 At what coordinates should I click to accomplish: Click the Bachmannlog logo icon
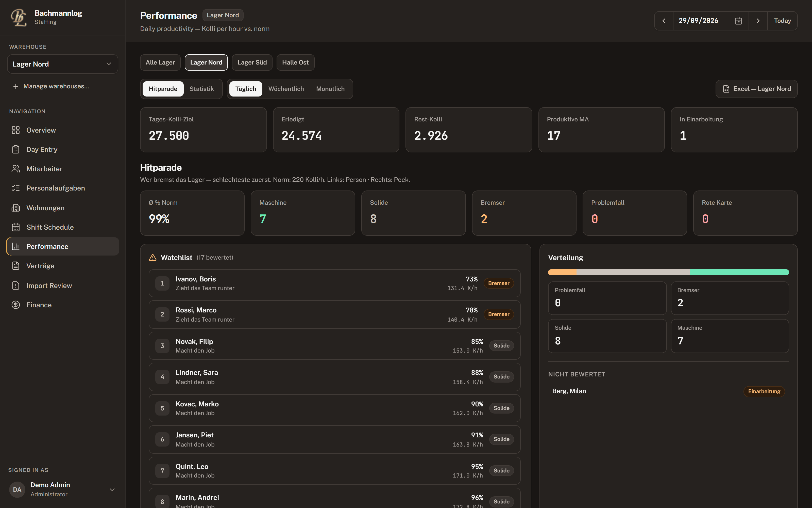pos(19,18)
